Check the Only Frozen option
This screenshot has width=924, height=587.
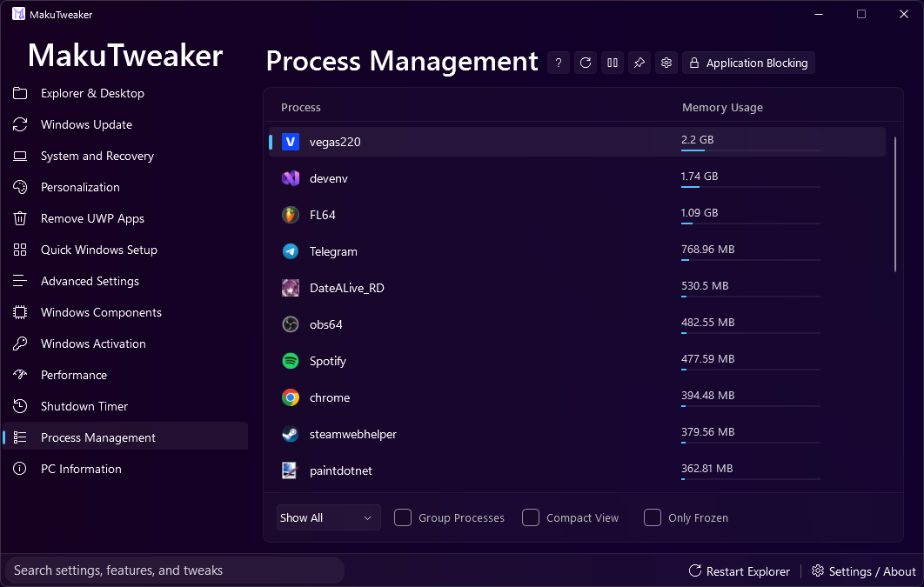[x=653, y=517]
